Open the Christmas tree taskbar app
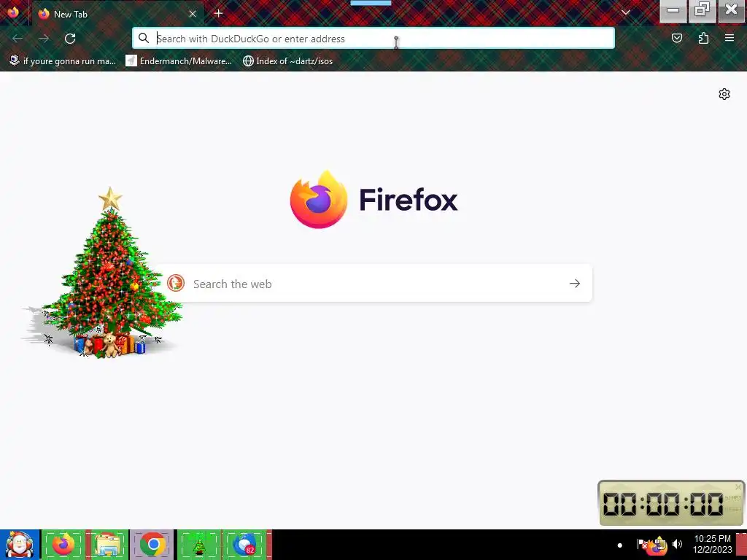Viewport: 747px width, 560px height. click(x=198, y=545)
